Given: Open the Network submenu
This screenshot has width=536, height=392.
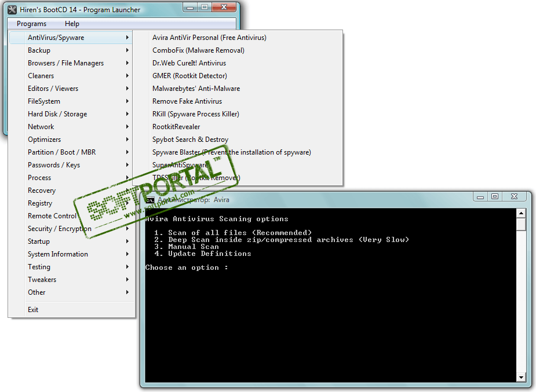Looking at the screenshot, I should click(x=71, y=127).
